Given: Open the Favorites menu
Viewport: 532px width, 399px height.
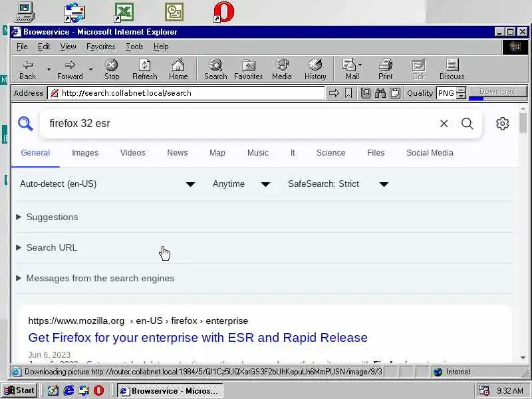Looking at the screenshot, I should [x=101, y=47].
